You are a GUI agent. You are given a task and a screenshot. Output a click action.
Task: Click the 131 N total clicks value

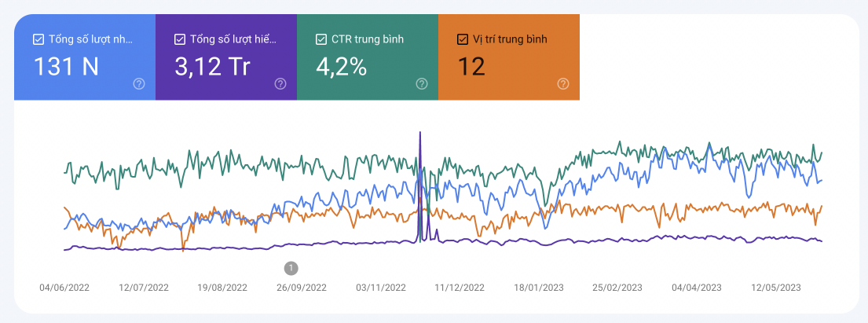(x=66, y=67)
